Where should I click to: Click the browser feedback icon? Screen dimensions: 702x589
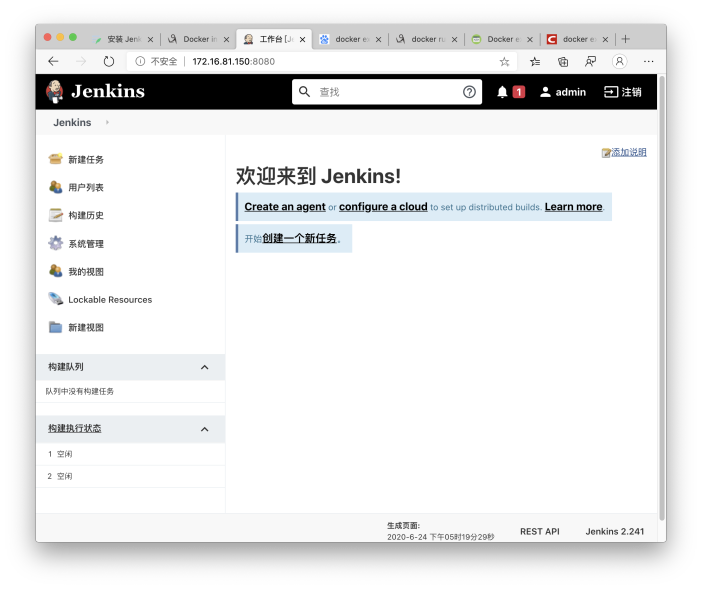pyautogui.click(x=591, y=62)
